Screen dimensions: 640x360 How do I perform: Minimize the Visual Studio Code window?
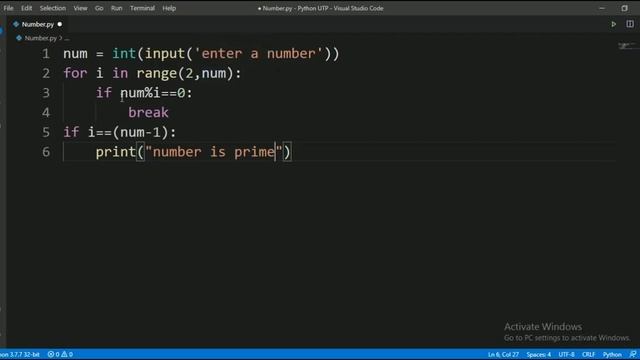coord(602,8)
